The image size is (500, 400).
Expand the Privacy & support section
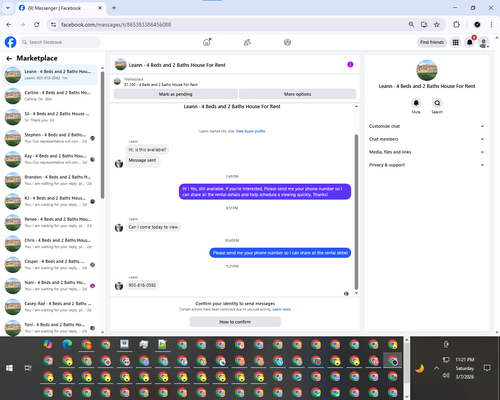pyautogui.click(x=426, y=165)
